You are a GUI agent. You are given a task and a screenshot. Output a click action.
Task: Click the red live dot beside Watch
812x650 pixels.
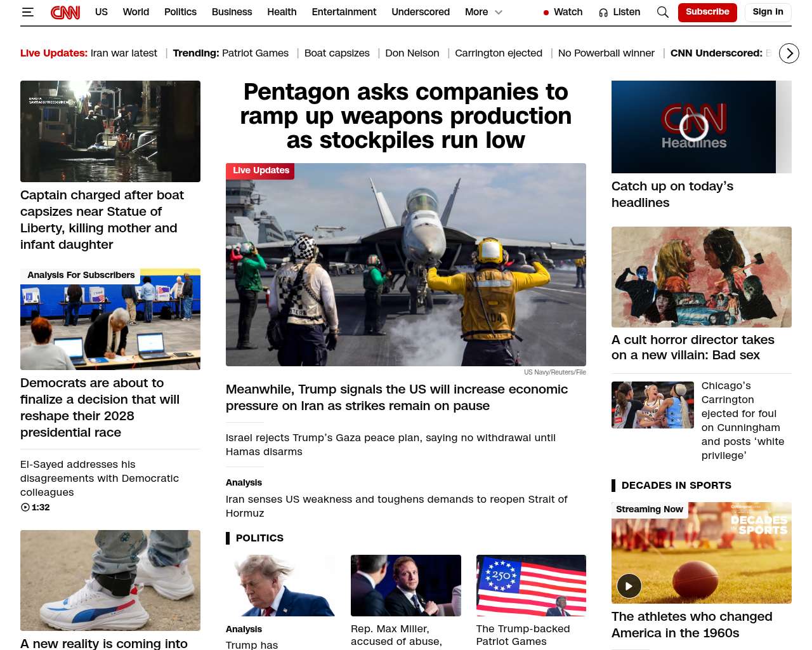(546, 13)
